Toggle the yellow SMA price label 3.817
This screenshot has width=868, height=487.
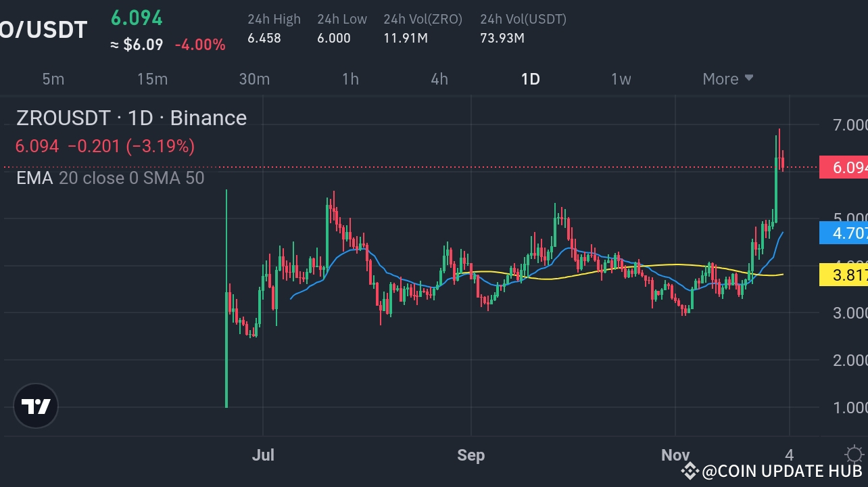844,275
